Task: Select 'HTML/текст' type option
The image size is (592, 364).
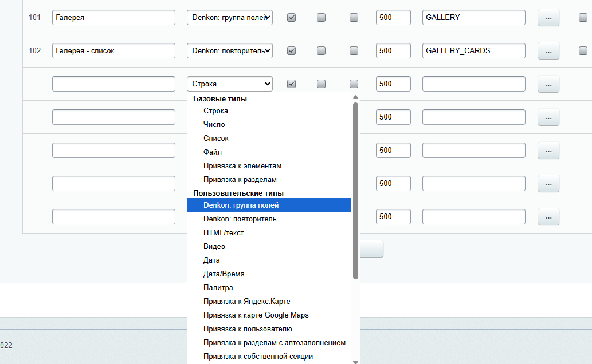Action: [269, 233]
